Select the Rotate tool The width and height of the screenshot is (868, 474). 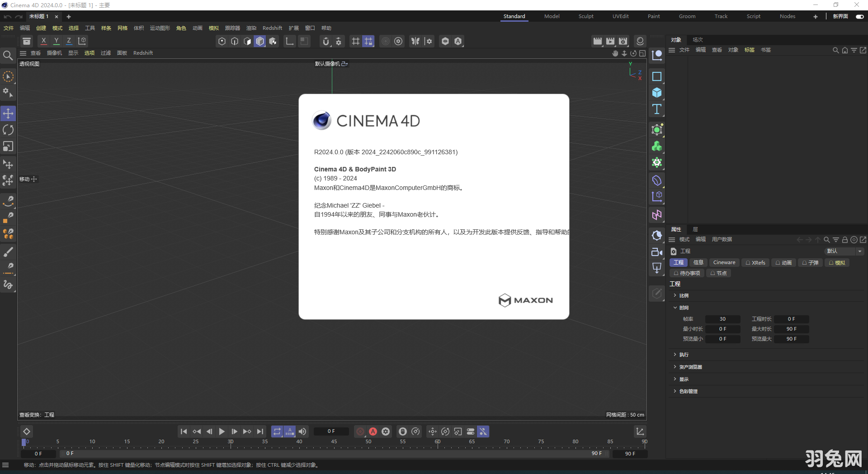(x=8, y=130)
